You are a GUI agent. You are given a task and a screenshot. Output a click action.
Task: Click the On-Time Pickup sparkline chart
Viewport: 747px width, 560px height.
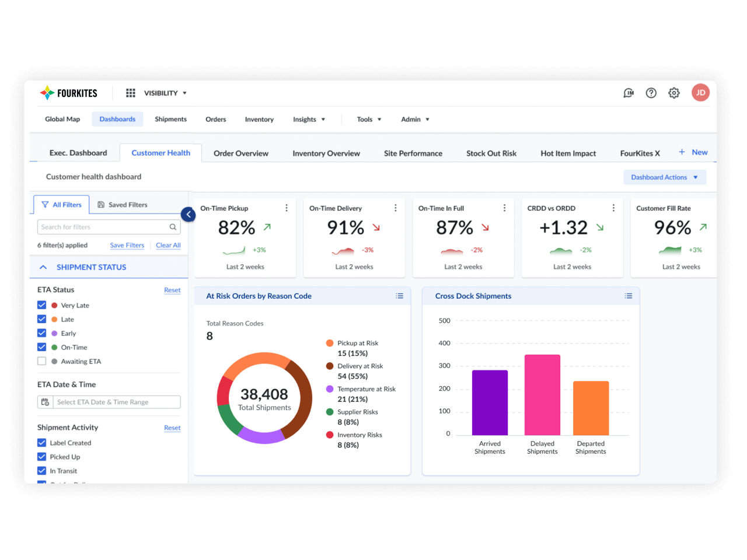[x=233, y=251]
